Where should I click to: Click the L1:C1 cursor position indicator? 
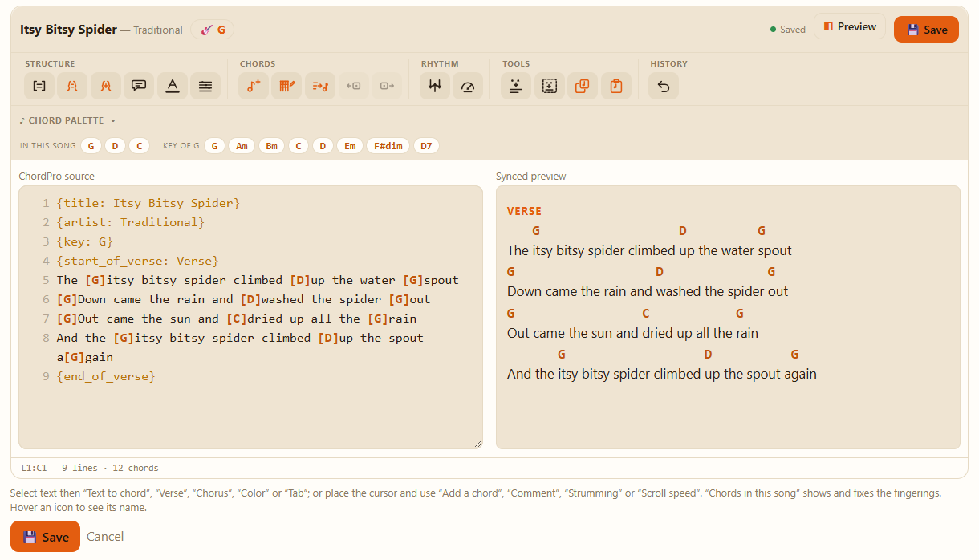point(34,468)
